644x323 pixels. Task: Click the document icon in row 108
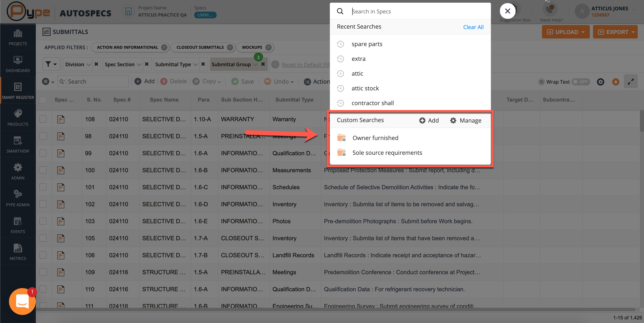[x=61, y=119]
